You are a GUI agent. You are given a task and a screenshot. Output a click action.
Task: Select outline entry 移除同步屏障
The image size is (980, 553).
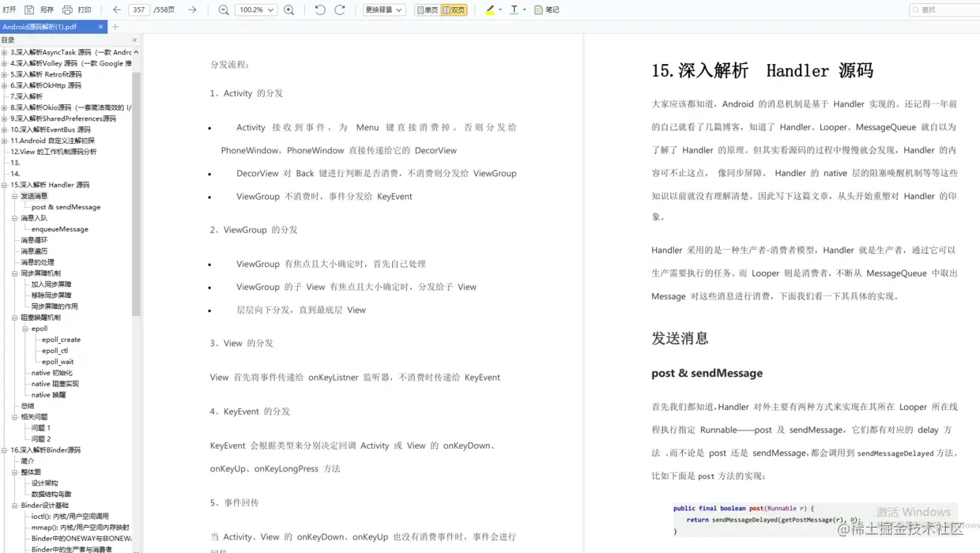tap(51, 295)
